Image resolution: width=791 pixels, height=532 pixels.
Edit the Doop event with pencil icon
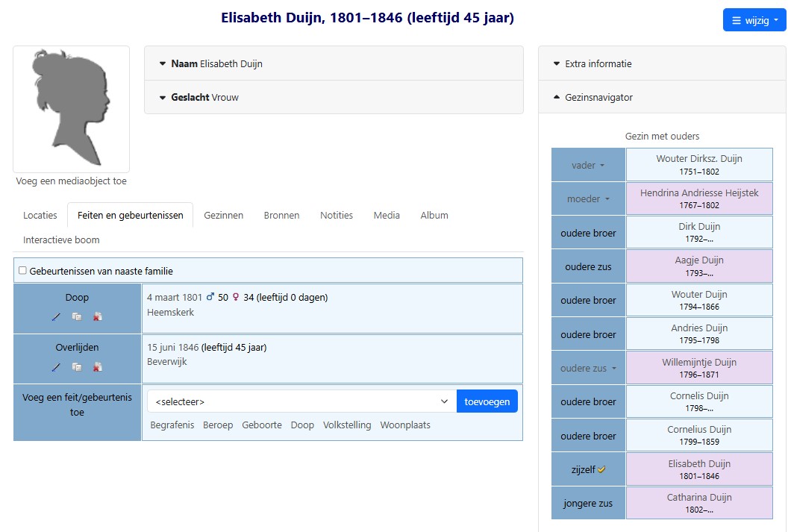point(56,316)
